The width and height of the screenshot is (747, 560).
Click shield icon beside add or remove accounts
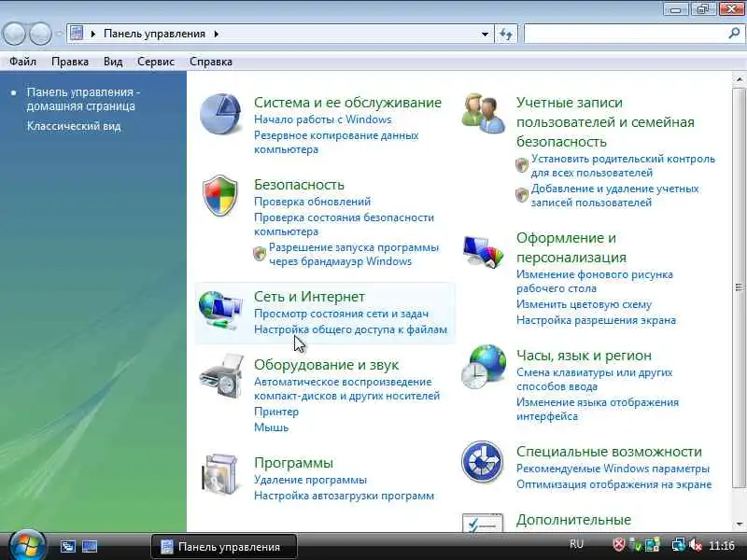click(522, 195)
